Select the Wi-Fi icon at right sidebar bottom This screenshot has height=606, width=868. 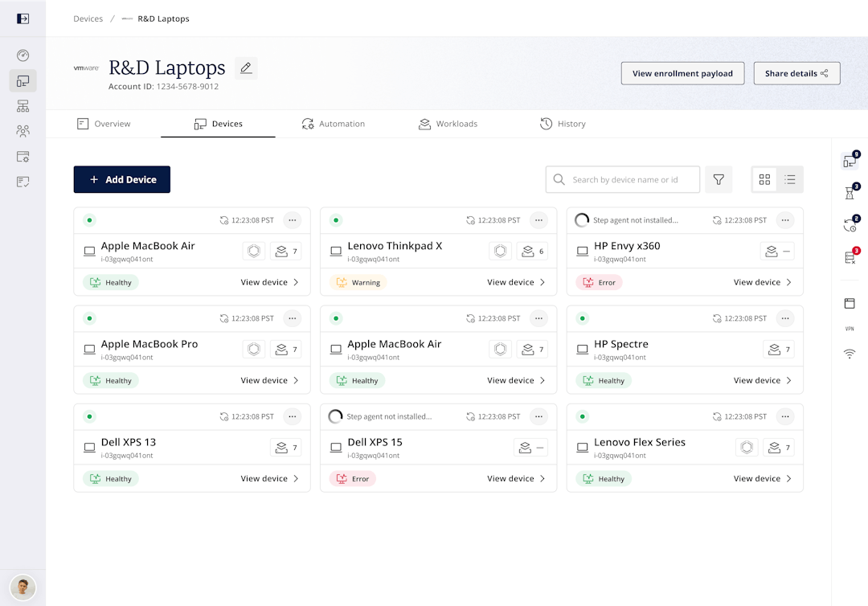click(850, 353)
